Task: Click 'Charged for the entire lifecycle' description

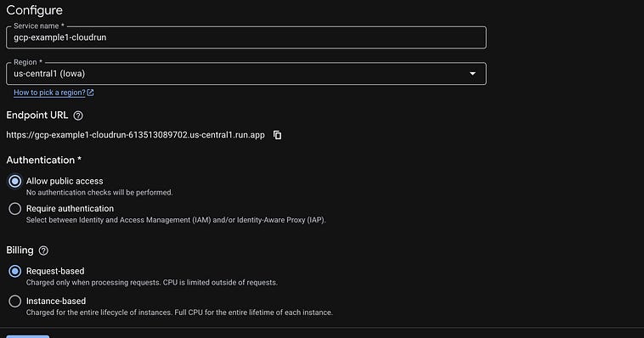Action: pos(179,313)
